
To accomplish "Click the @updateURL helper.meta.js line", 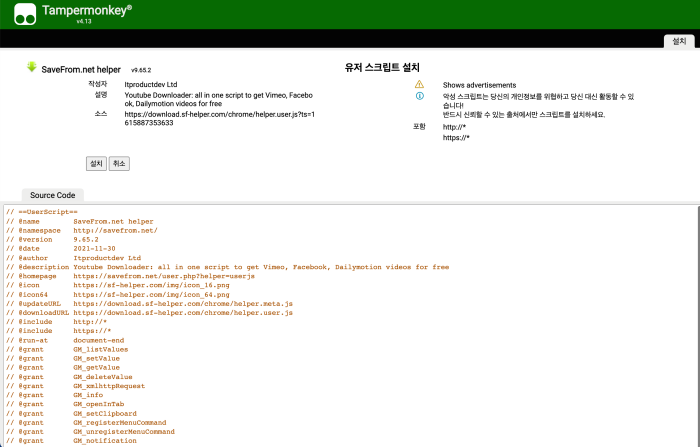I will pos(150,304).
